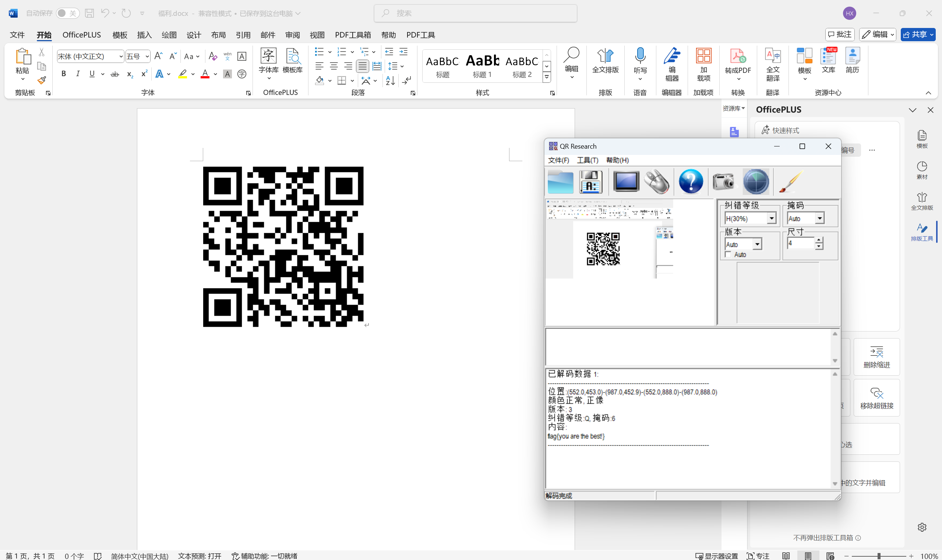Collapse the OfficePLUS pane chevron
942x560 pixels.
(913, 110)
